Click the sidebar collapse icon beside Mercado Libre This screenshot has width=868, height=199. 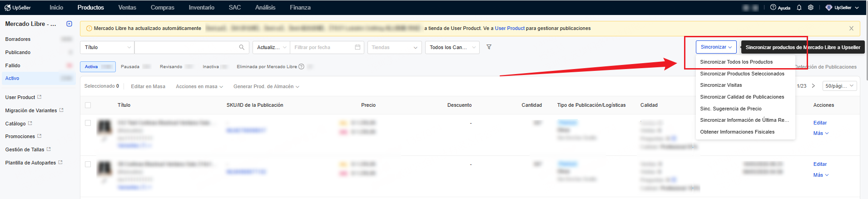[69, 24]
